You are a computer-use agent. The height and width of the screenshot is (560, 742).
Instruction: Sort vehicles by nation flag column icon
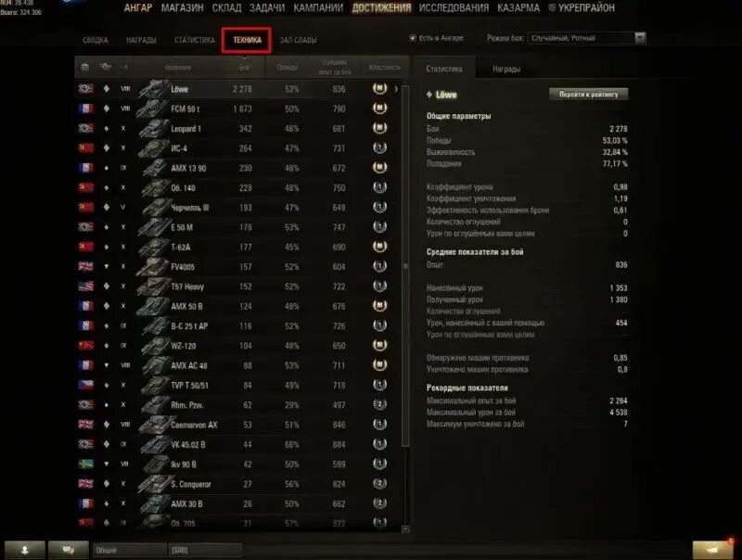coord(85,67)
